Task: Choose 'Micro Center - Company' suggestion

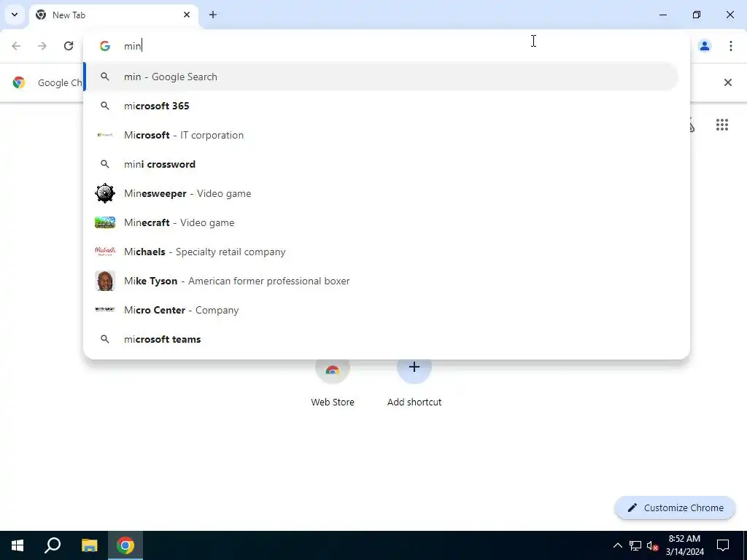Action: tap(381, 310)
